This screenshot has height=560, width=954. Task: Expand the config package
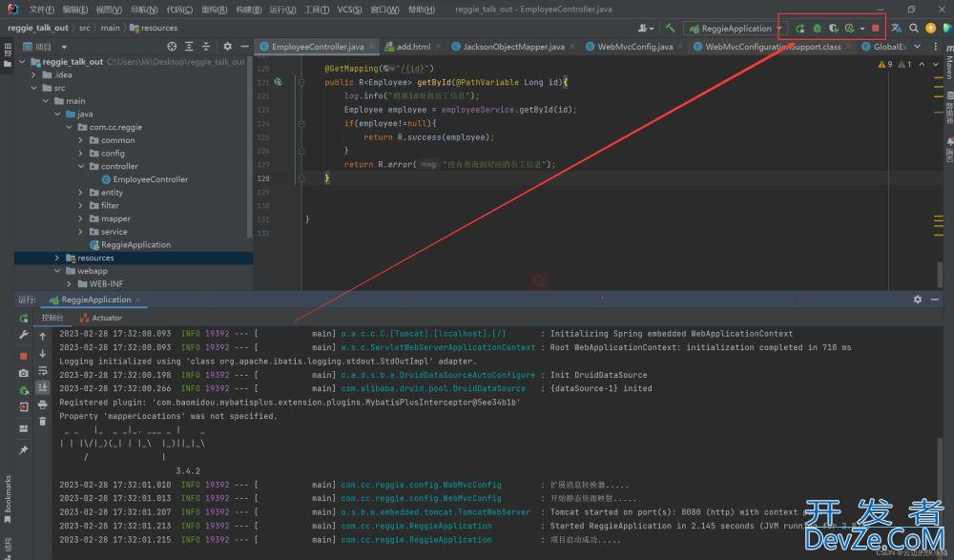(80, 154)
